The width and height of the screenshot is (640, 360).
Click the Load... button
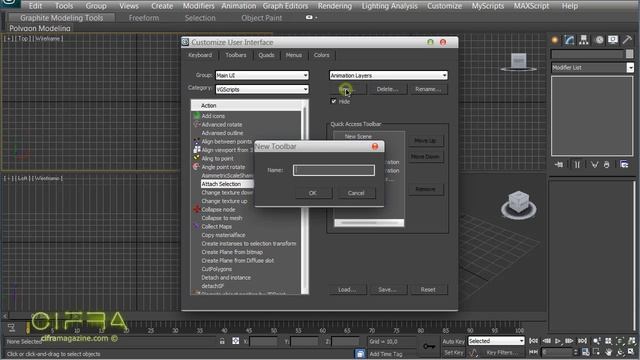click(x=347, y=289)
